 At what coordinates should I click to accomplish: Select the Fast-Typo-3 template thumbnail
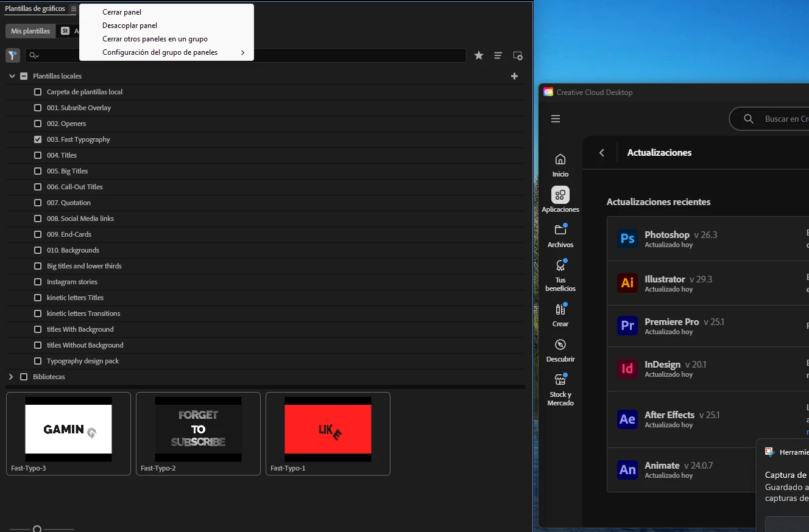tap(68, 433)
